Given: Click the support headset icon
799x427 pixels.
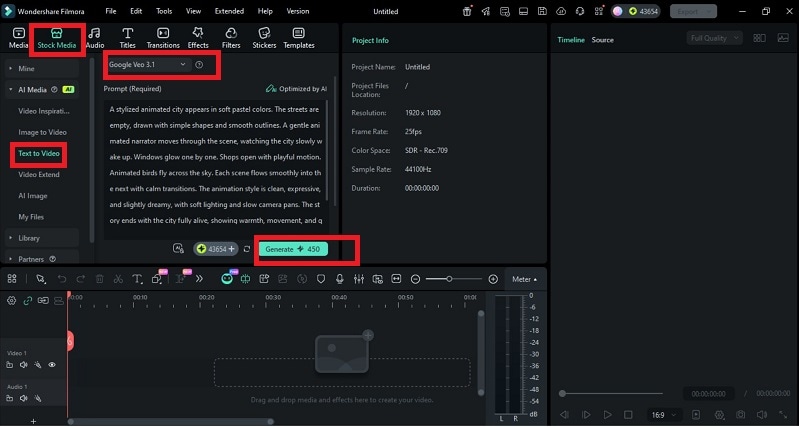Looking at the screenshot, I should (x=579, y=11).
